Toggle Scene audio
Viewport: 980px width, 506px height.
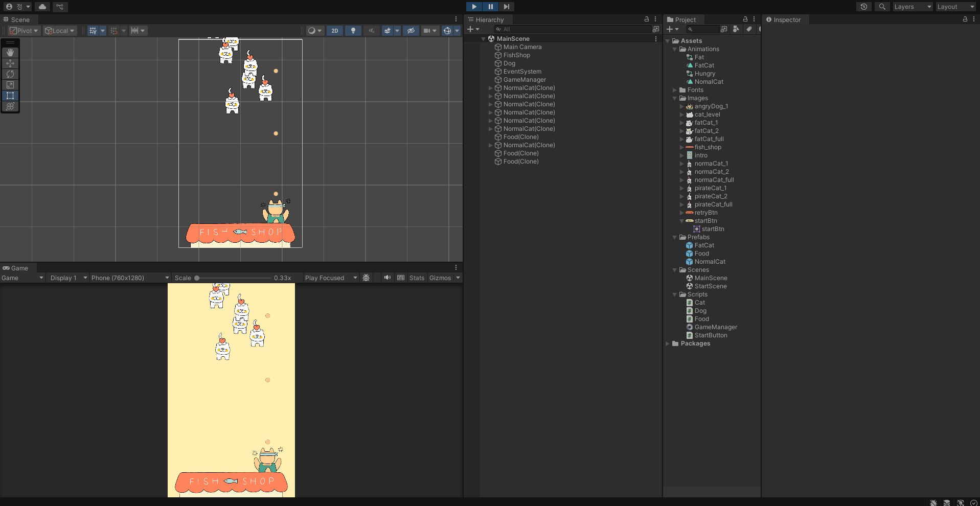[372, 31]
